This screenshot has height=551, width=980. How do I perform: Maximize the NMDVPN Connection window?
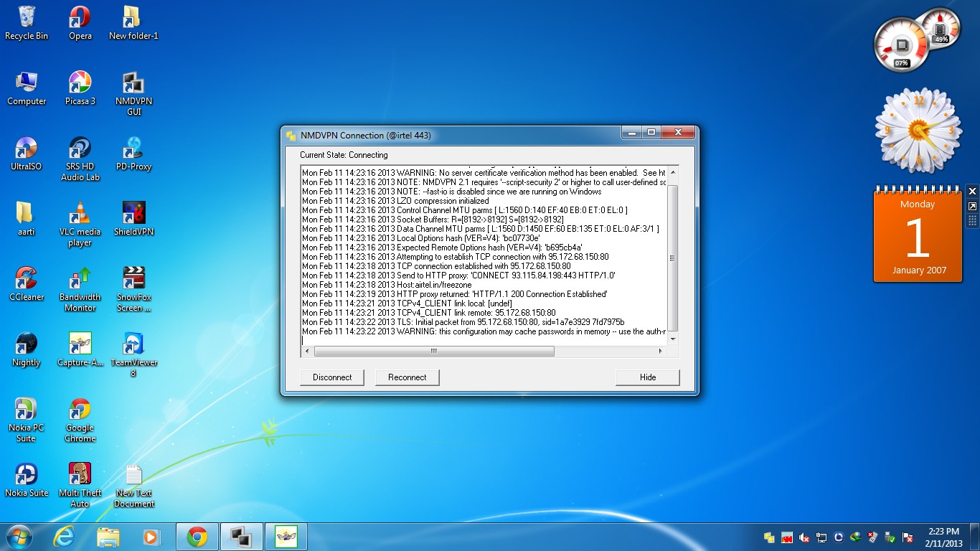tap(651, 133)
